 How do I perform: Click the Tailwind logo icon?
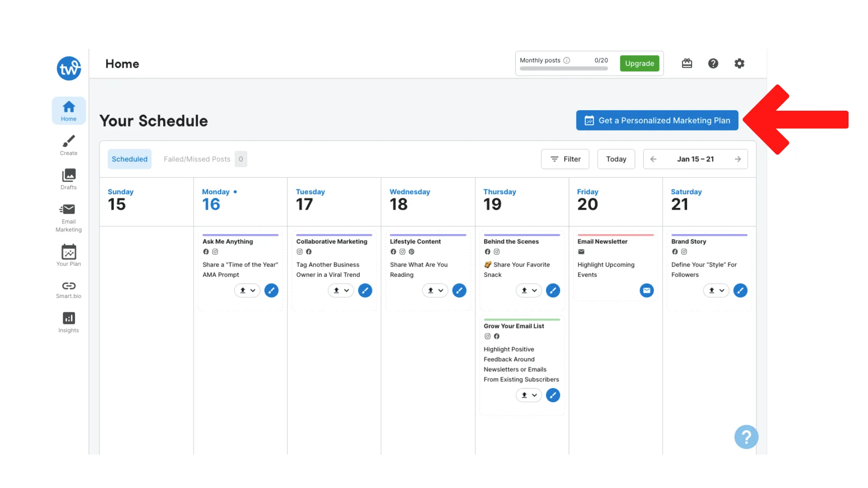pyautogui.click(x=69, y=68)
